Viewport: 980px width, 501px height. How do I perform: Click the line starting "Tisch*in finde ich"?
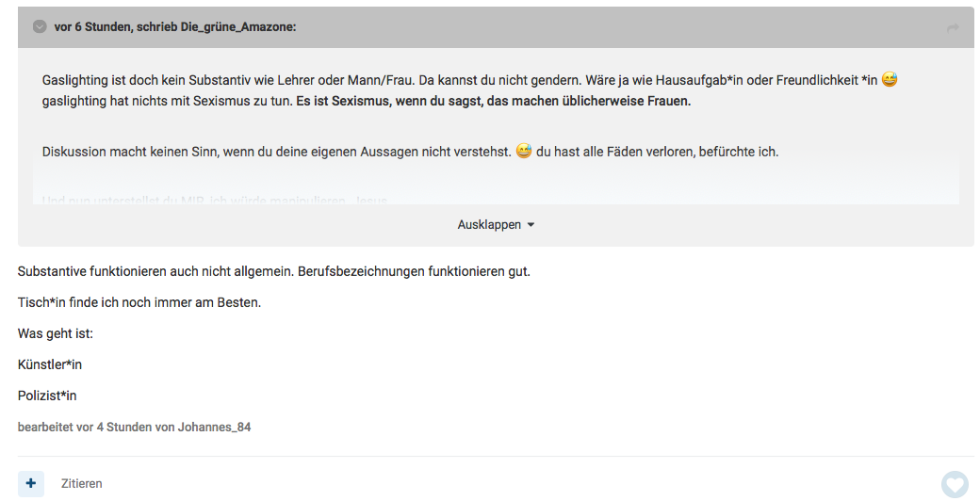(139, 302)
